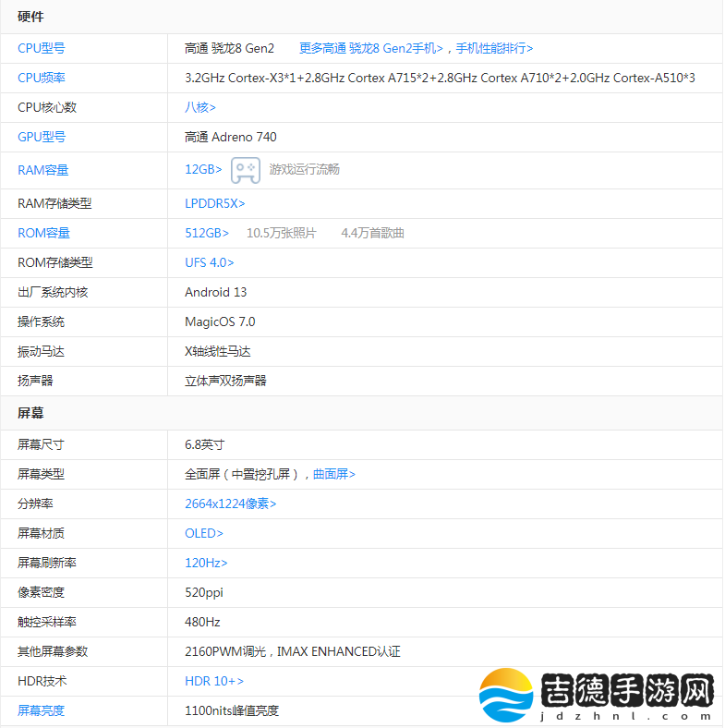The height and width of the screenshot is (728, 725).
Task: Click the 游戏运行流畅 text
Action: point(305,169)
